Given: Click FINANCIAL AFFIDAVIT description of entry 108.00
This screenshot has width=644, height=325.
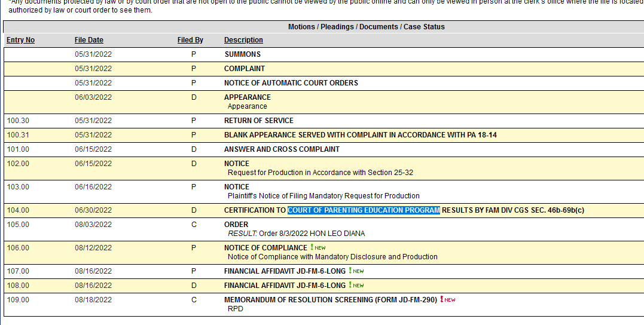Looking at the screenshot, I should pyautogui.click(x=285, y=286).
